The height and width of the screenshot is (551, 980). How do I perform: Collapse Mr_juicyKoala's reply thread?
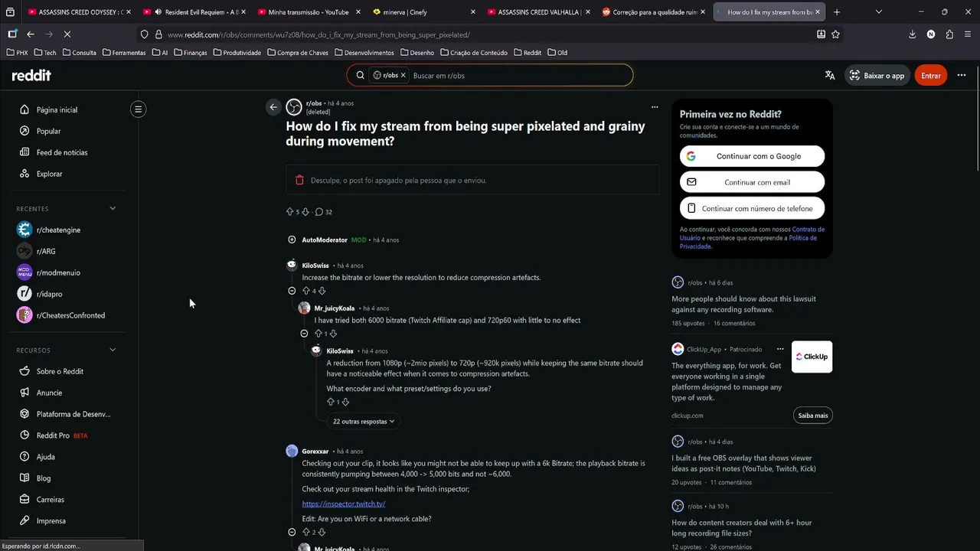304,334
